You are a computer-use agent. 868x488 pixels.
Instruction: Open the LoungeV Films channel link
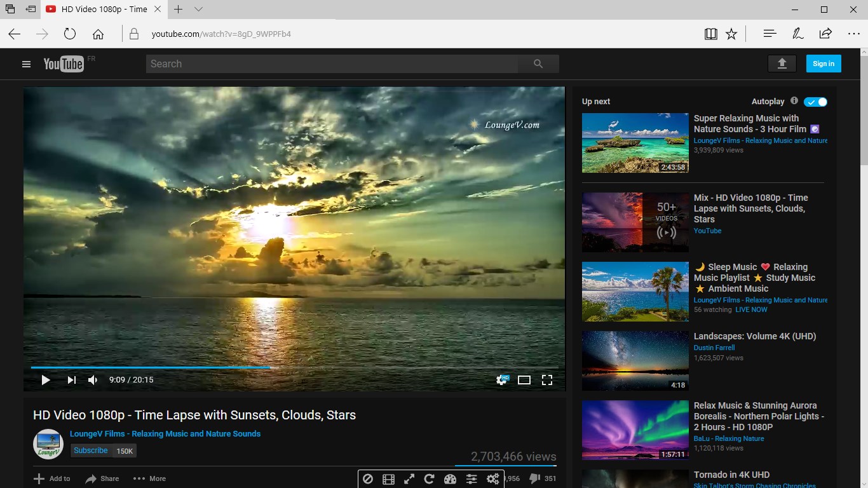165,433
